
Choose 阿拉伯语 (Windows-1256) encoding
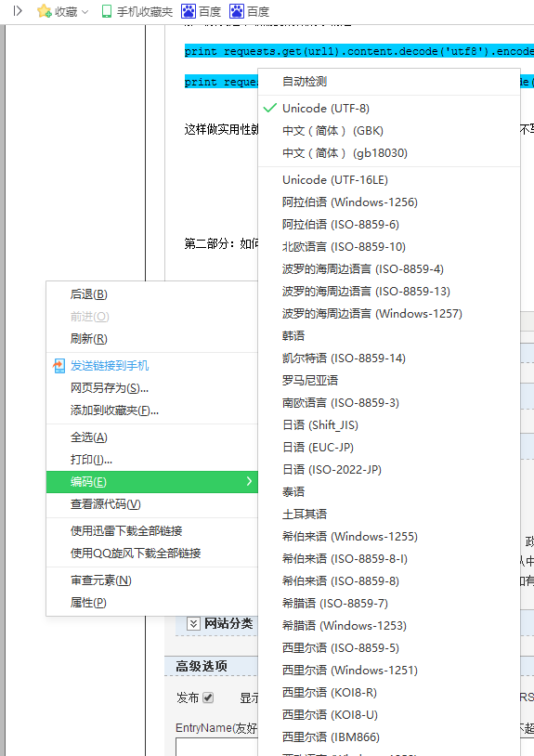(389, 202)
